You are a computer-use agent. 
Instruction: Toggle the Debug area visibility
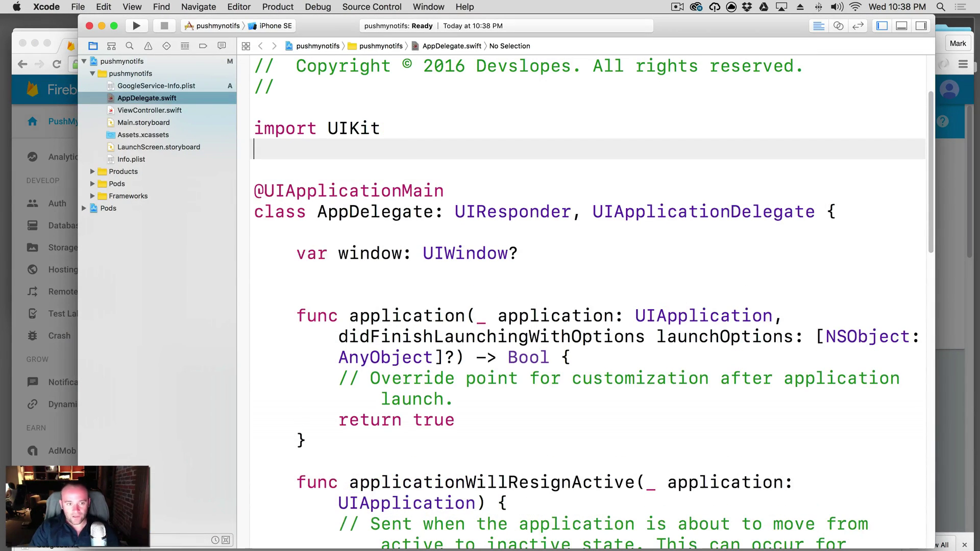pyautogui.click(x=901, y=26)
